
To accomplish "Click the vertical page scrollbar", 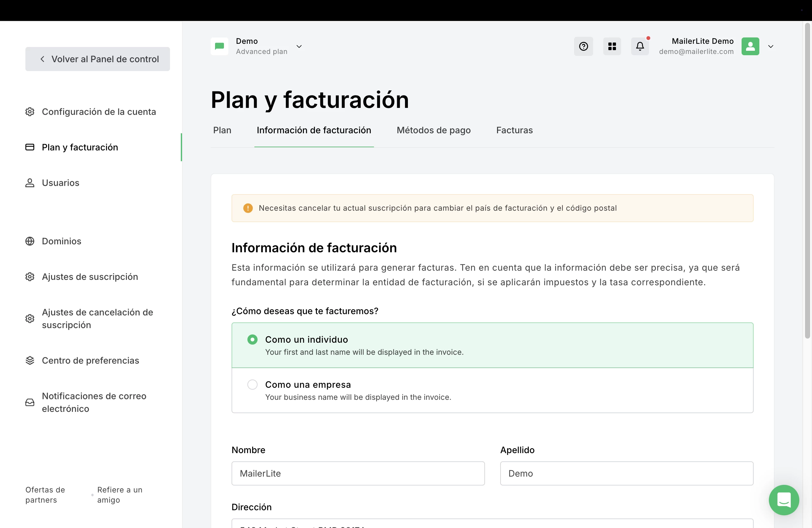I will coord(807,181).
